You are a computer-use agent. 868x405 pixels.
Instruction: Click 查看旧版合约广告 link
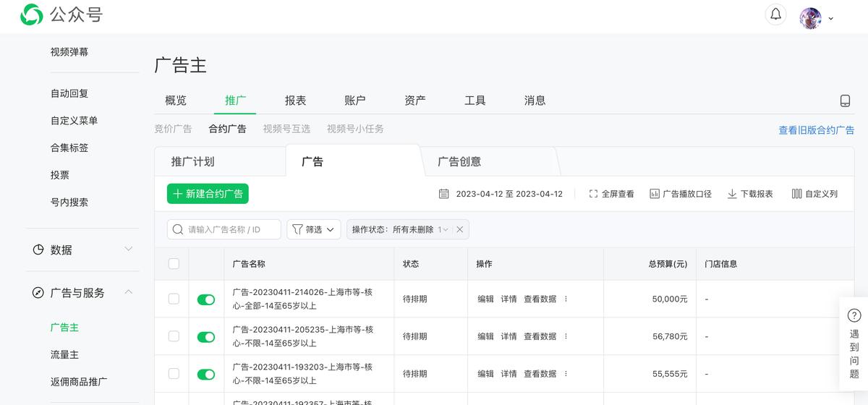click(x=816, y=130)
